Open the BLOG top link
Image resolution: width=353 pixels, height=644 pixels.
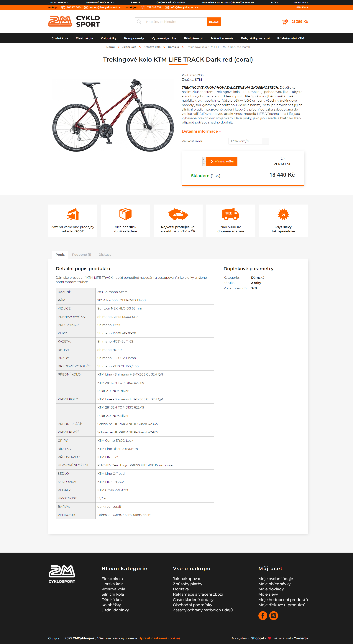tap(274, 2)
